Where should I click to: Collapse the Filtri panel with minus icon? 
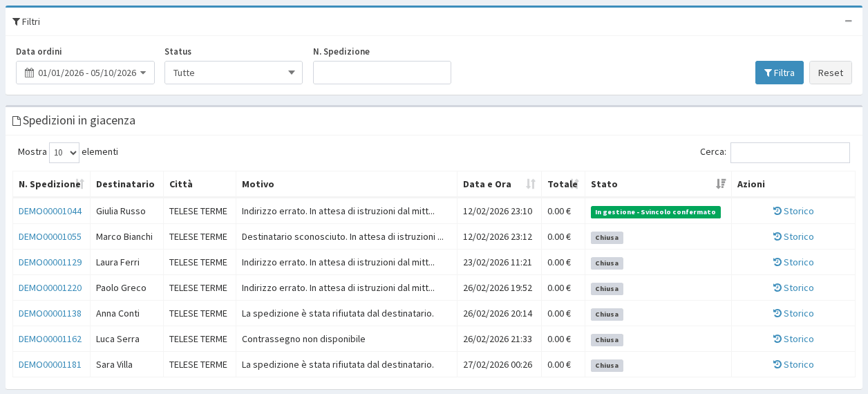pyautogui.click(x=848, y=21)
